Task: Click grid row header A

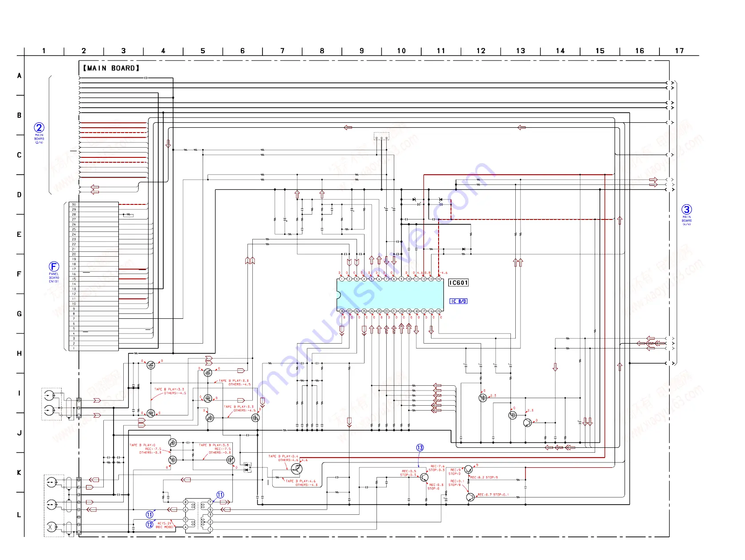Action: coord(19,75)
